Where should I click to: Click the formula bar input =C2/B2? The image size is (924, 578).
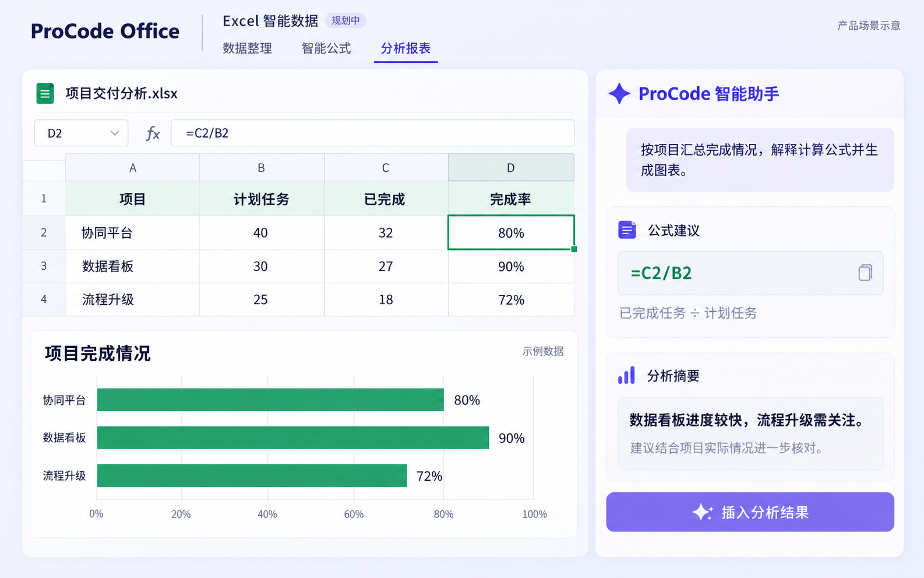pos(372,133)
